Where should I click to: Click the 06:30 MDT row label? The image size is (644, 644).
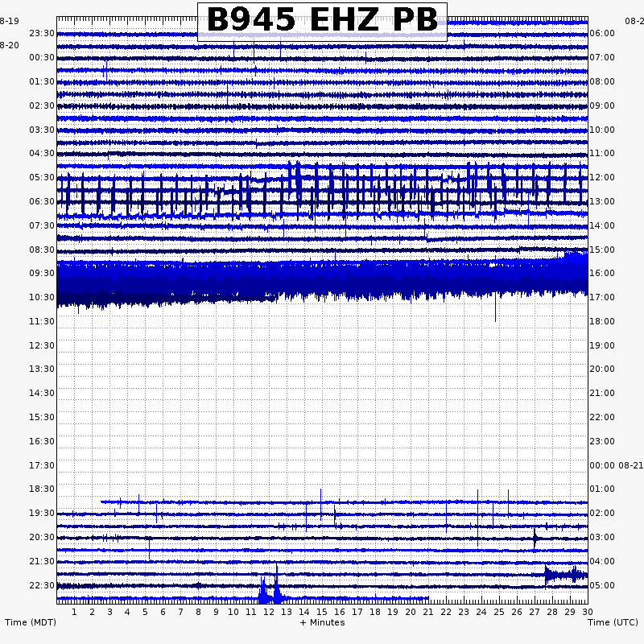click(x=42, y=202)
